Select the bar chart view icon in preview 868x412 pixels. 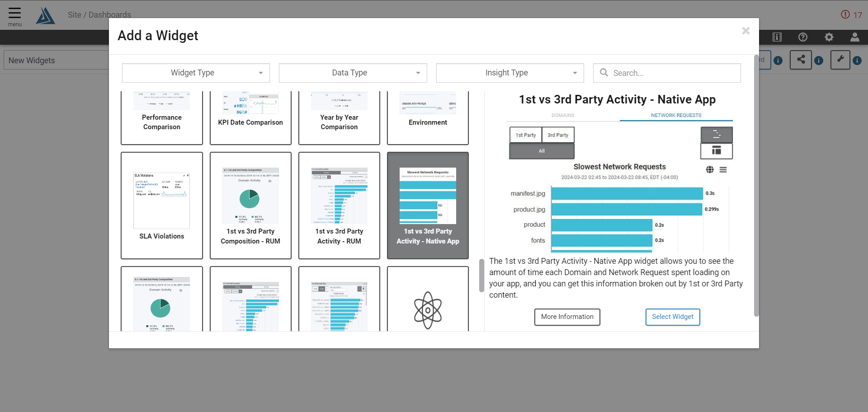(717, 135)
